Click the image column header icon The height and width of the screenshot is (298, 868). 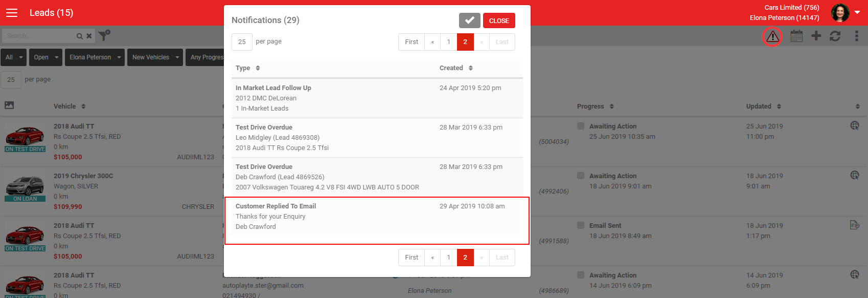pyautogui.click(x=9, y=105)
